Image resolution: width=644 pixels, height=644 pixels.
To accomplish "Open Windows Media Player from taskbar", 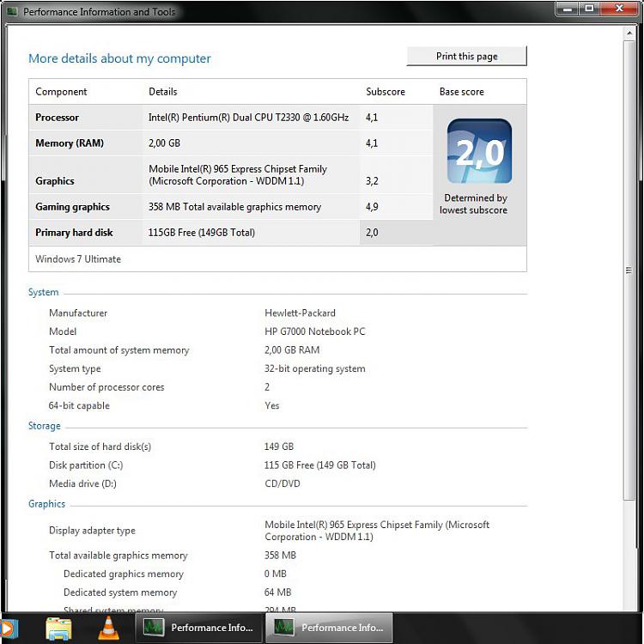I will [x=9, y=628].
